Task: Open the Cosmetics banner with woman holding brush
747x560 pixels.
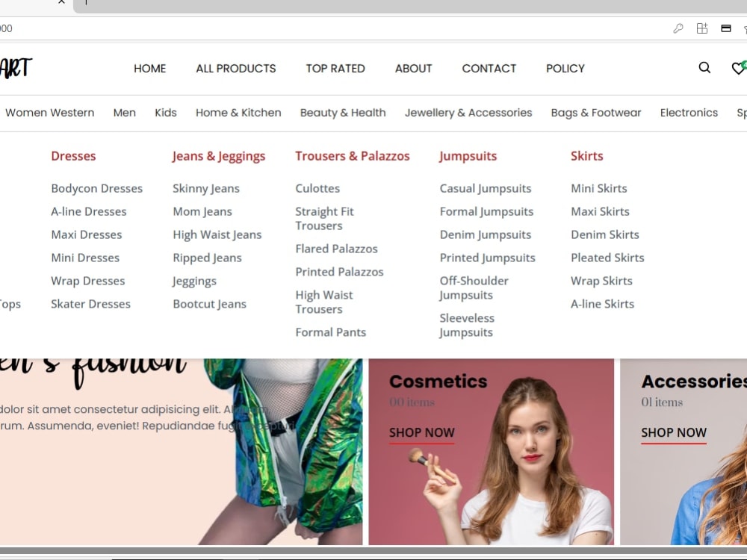Action: point(492,452)
